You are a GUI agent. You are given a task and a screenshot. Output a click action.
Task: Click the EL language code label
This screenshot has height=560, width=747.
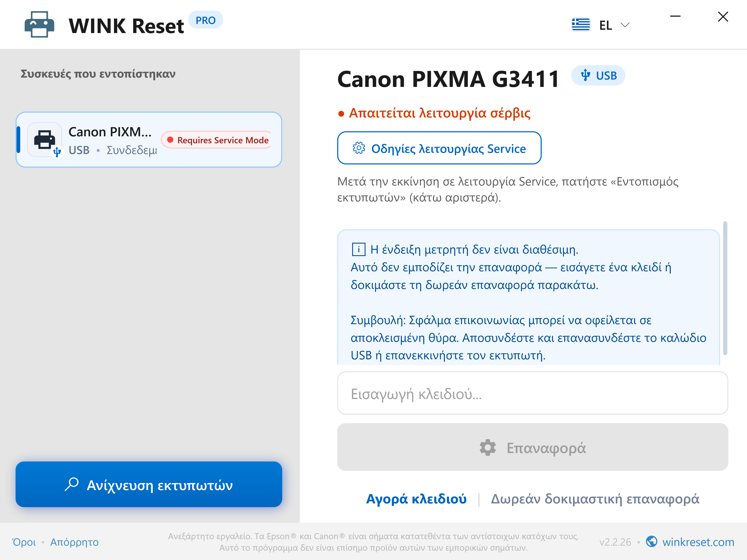(606, 25)
